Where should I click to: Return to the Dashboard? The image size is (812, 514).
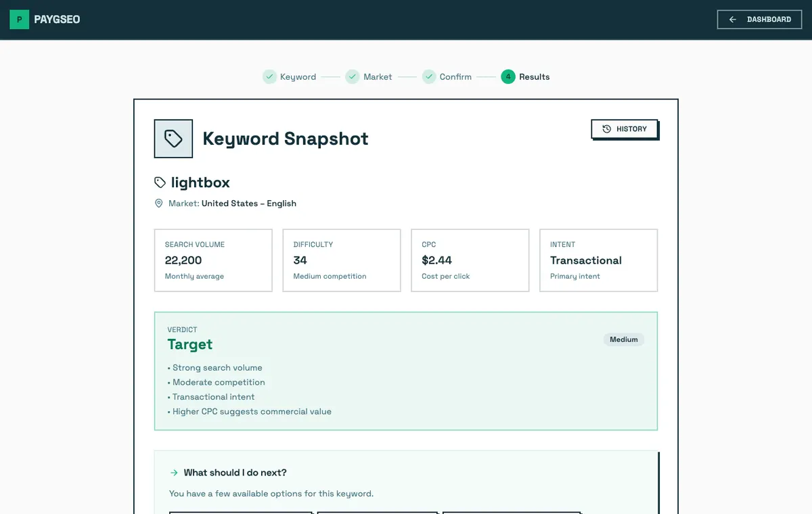pyautogui.click(x=759, y=20)
